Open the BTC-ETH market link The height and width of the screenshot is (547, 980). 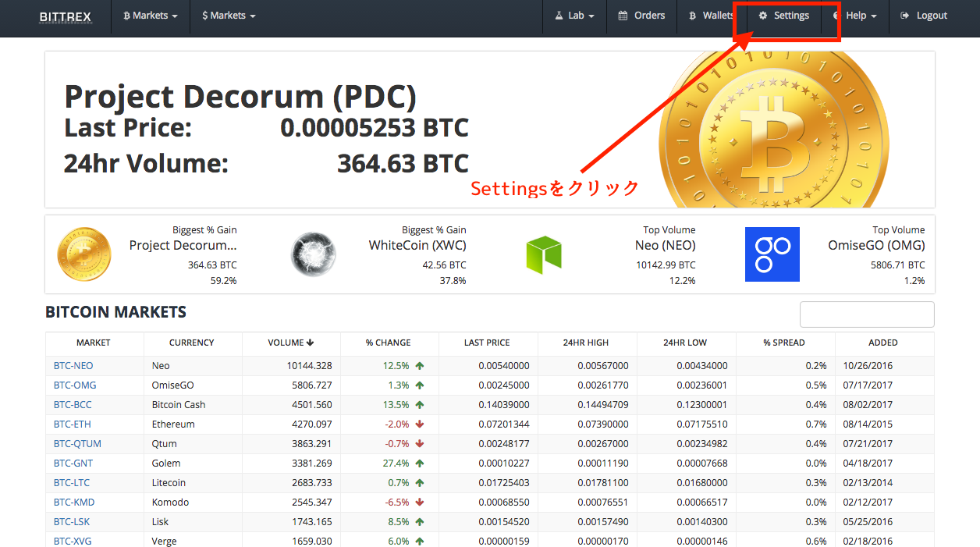[x=73, y=424]
